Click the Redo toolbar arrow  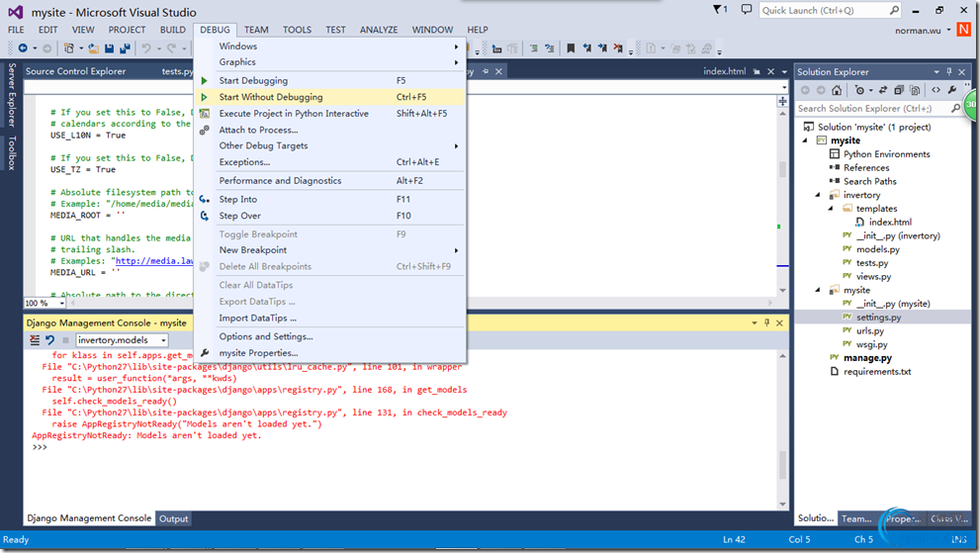[171, 48]
